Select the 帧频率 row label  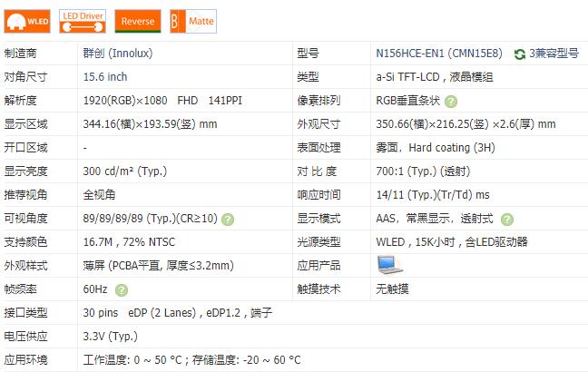click(x=20, y=289)
